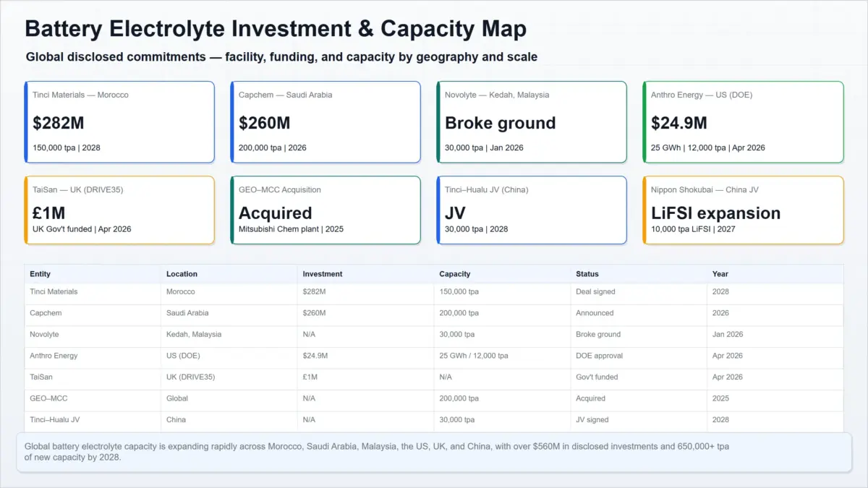Viewport: 868px width, 488px height.
Task: Click the Investment column header
Action: click(x=365, y=274)
